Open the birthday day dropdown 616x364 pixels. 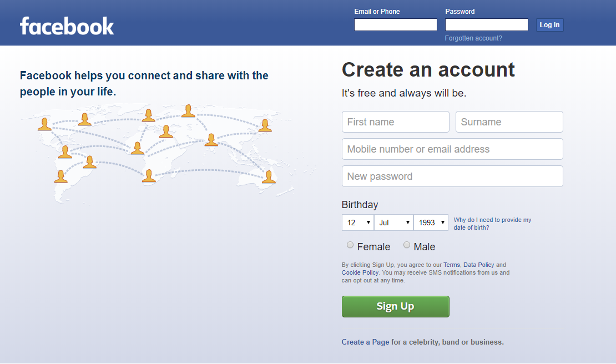(x=357, y=223)
